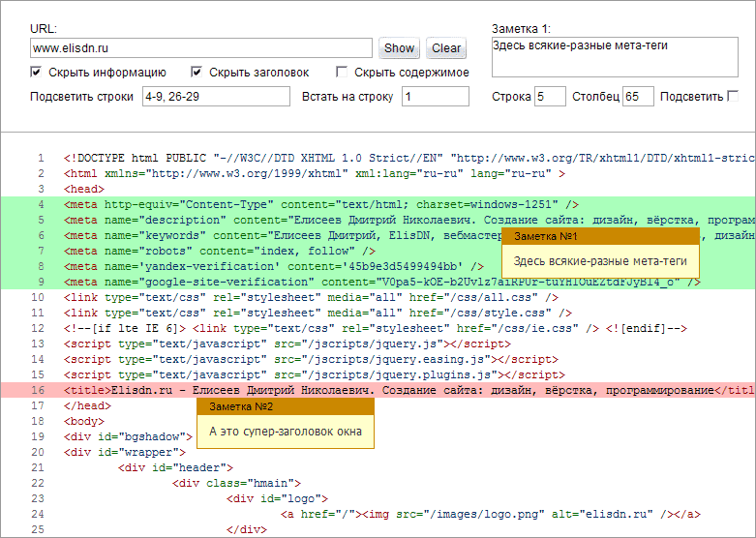The height and width of the screenshot is (538, 756).
Task: Click note text 'Здесь всякие-разные мета-теги' in the popup
Action: click(600, 261)
